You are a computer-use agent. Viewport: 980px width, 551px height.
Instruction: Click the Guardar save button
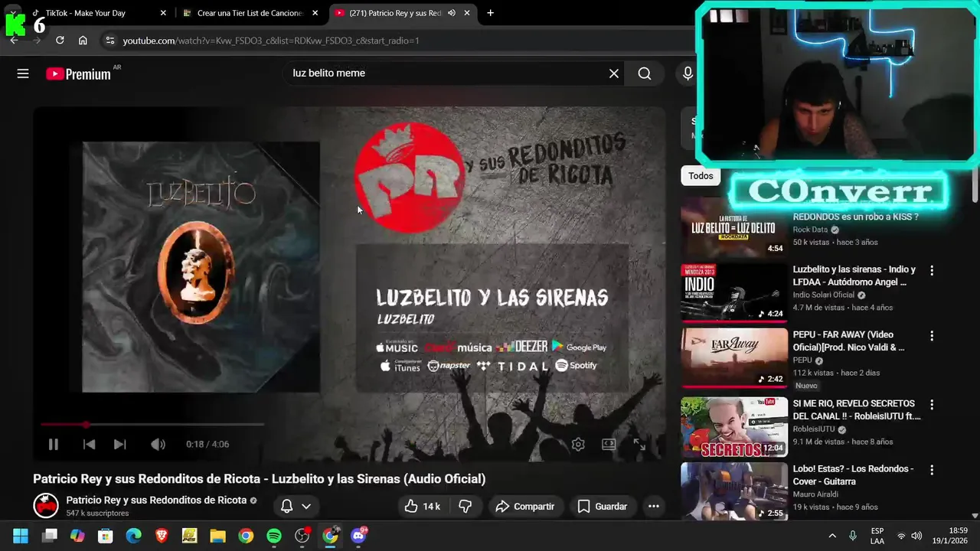tap(602, 506)
